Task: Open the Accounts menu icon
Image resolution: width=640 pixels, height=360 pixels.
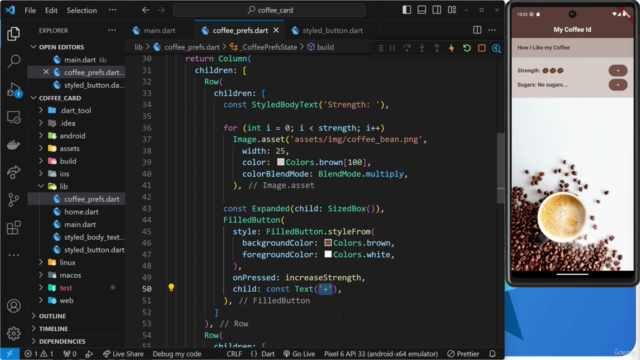Action: coord(13,306)
